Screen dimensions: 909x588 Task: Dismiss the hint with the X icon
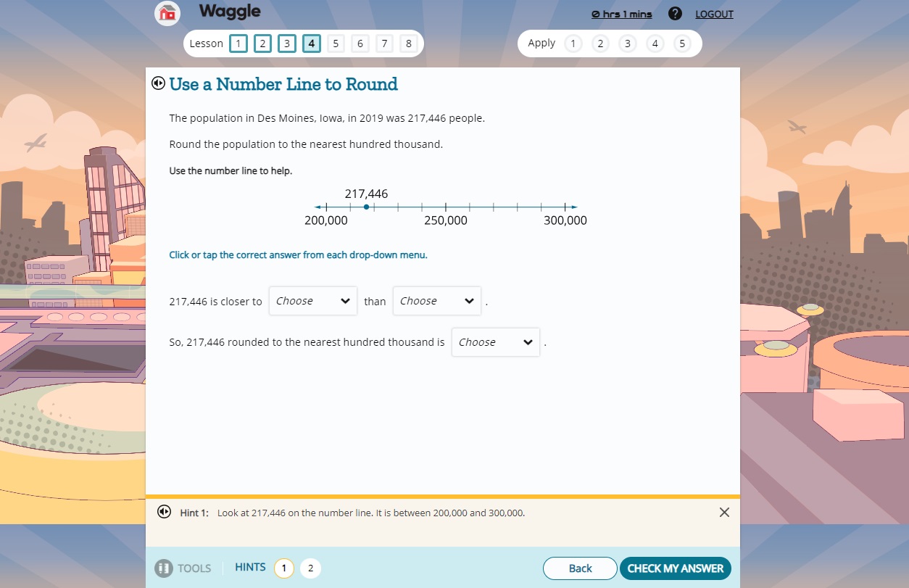[723, 512]
